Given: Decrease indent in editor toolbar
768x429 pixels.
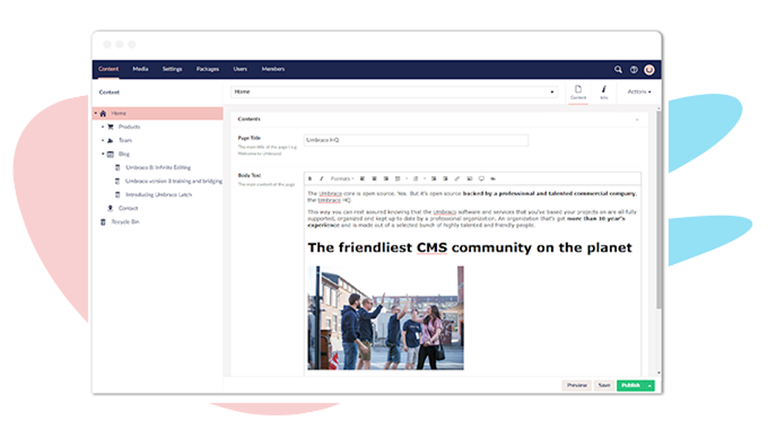Looking at the screenshot, I should click(433, 179).
